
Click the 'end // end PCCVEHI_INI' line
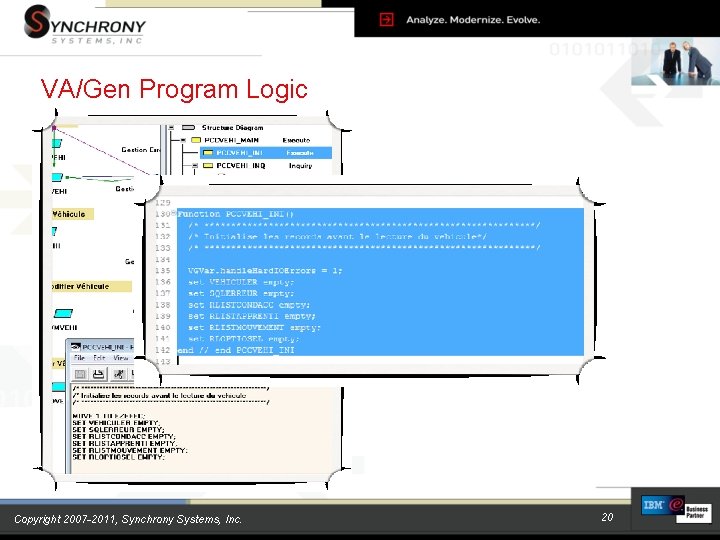pyautogui.click(x=236, y=350)
